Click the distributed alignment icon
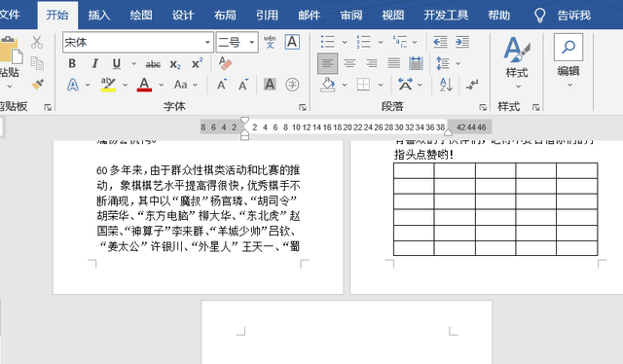The image size is (623, 364). 416,63
